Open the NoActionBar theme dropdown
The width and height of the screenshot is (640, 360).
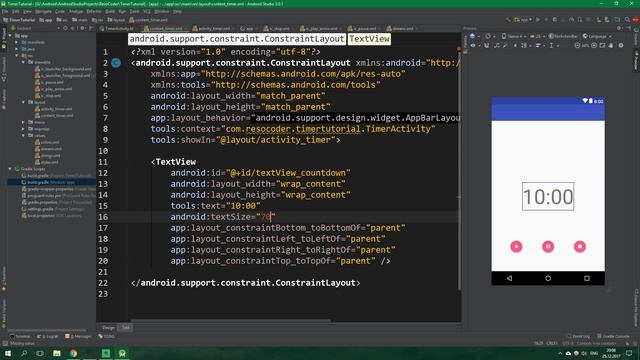[x=563, y=36]
